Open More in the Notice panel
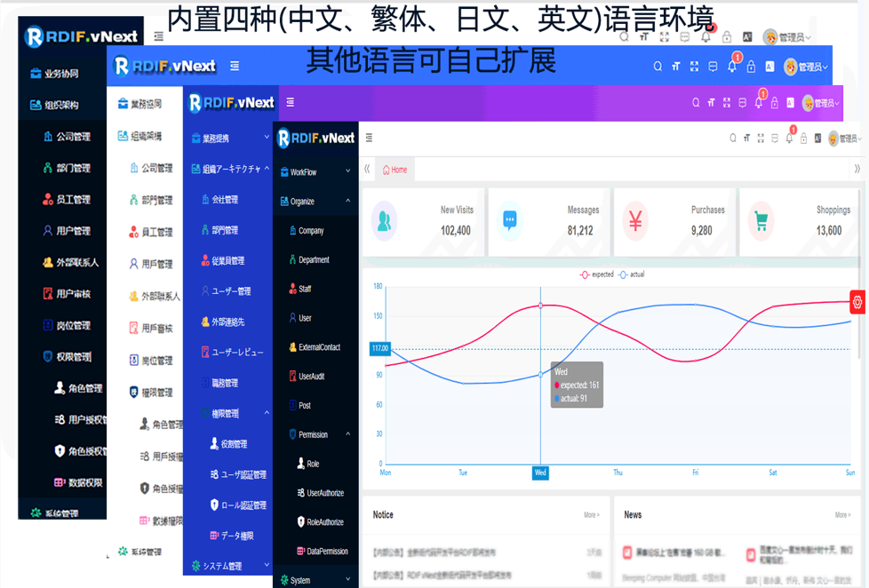 tap(589, 514)
